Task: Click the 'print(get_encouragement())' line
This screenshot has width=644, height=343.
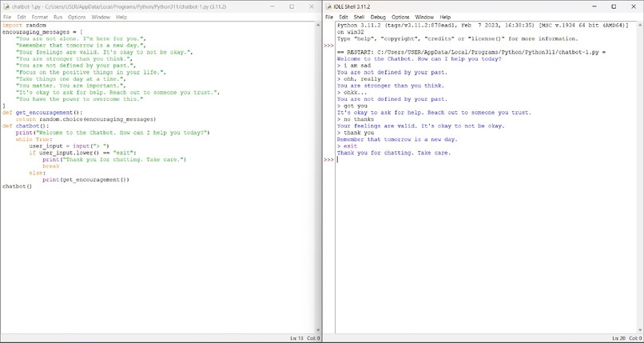Action: point(85,180)
